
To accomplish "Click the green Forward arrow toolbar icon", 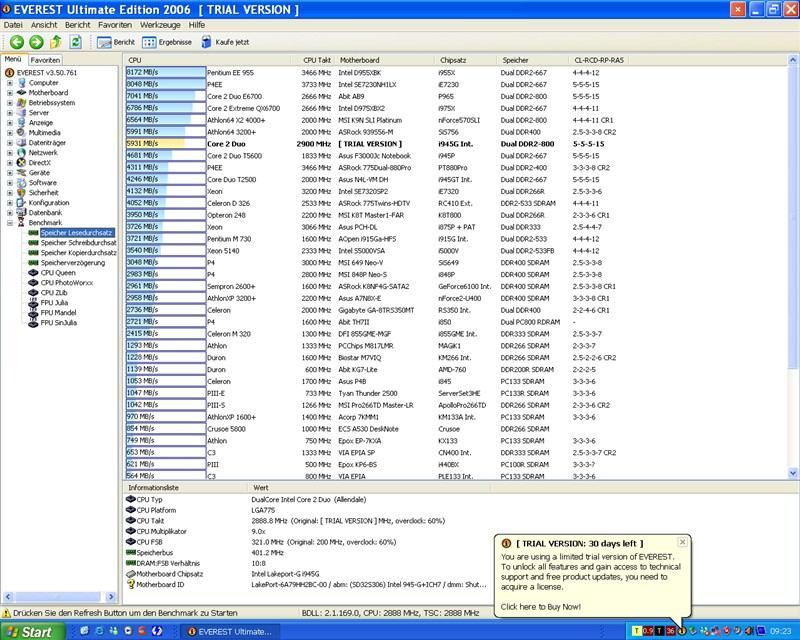I will pyautogui.click(x=36, y=42).
